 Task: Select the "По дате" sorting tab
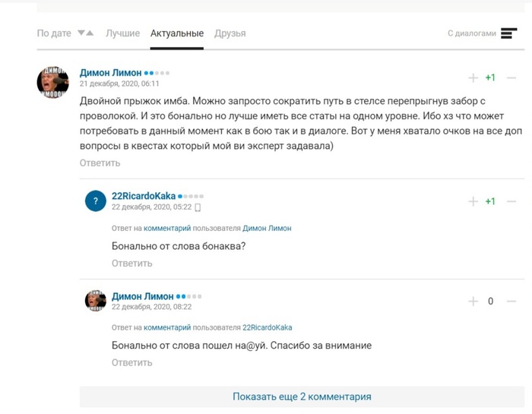tap(54, 33)
